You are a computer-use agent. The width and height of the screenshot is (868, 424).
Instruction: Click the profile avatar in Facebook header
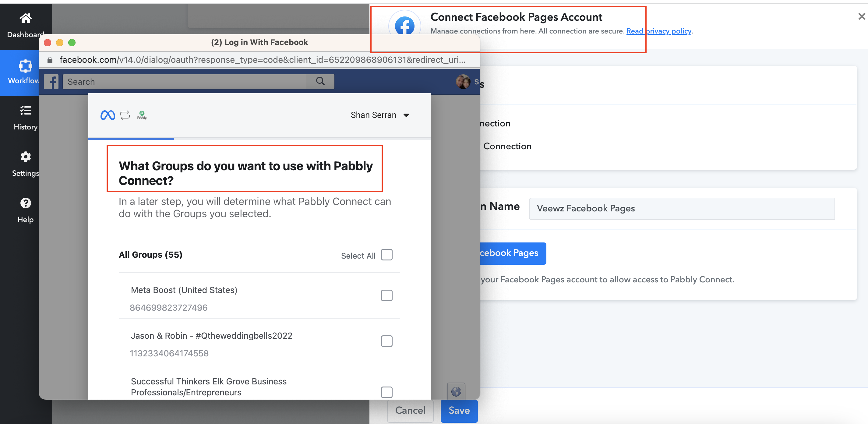tap(463, 82)
